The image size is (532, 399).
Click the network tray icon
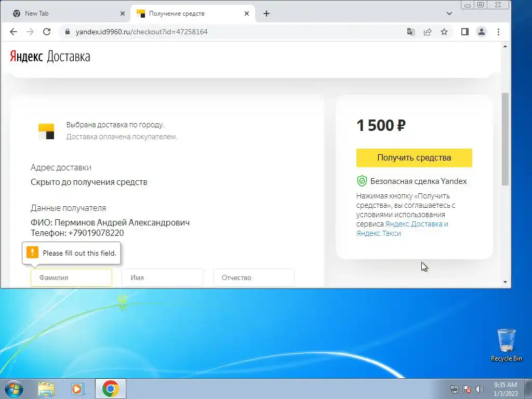[x=454, y=389]
